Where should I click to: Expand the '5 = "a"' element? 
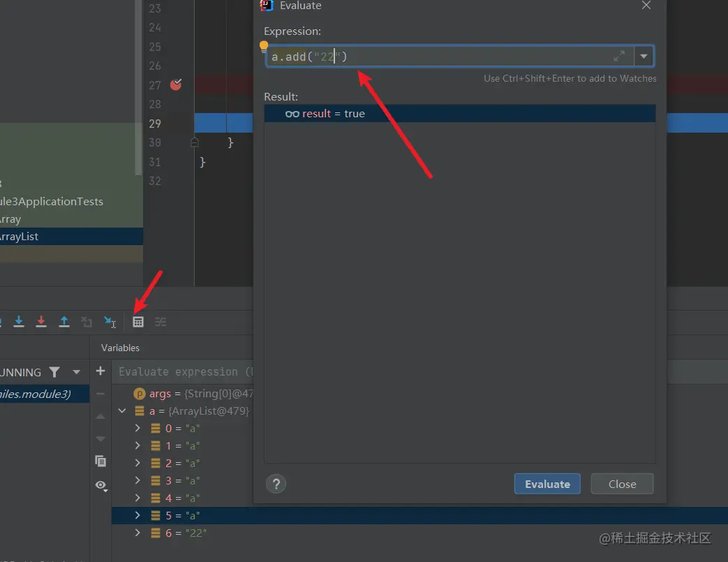(x=138, y=515)
